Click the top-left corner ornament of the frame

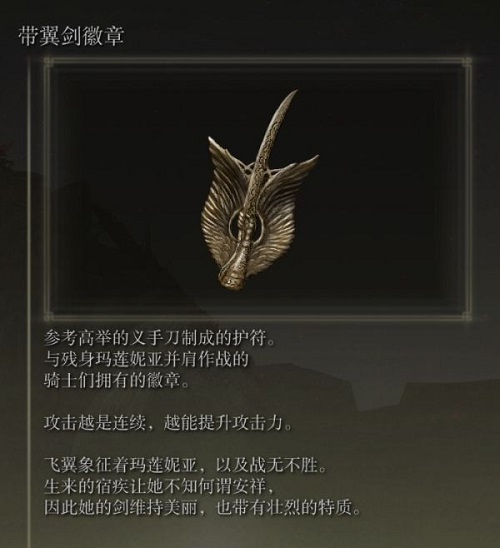[x=49, y=63]
